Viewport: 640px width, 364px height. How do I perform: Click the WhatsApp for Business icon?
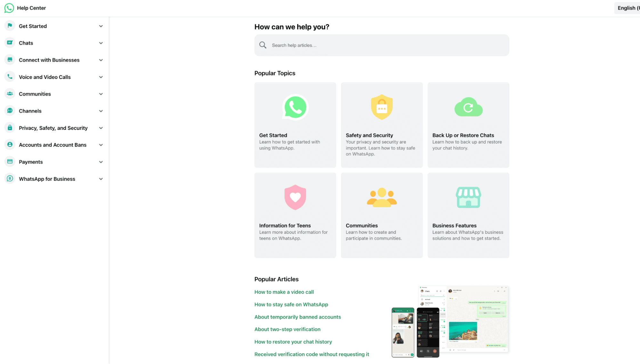pos(10,178)
